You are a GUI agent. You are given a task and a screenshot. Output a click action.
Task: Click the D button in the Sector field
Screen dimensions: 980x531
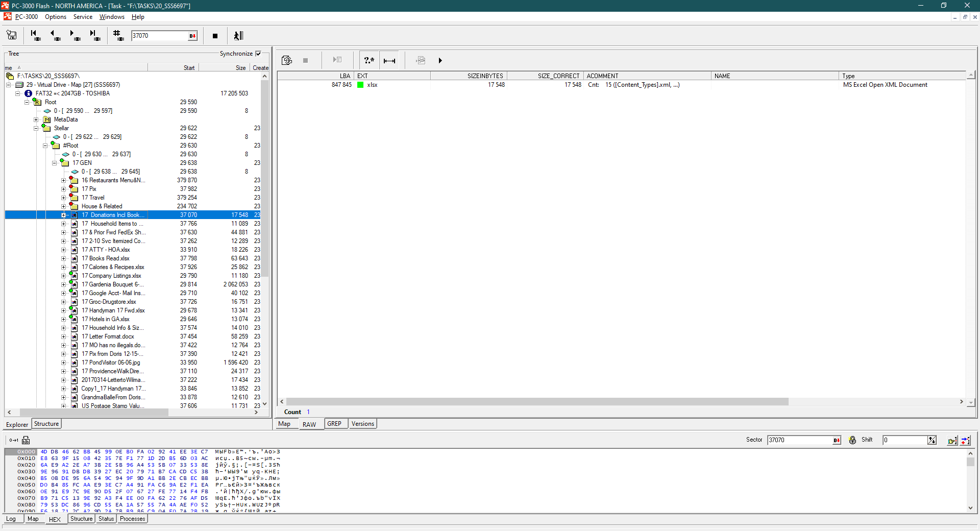coord(837,440)
